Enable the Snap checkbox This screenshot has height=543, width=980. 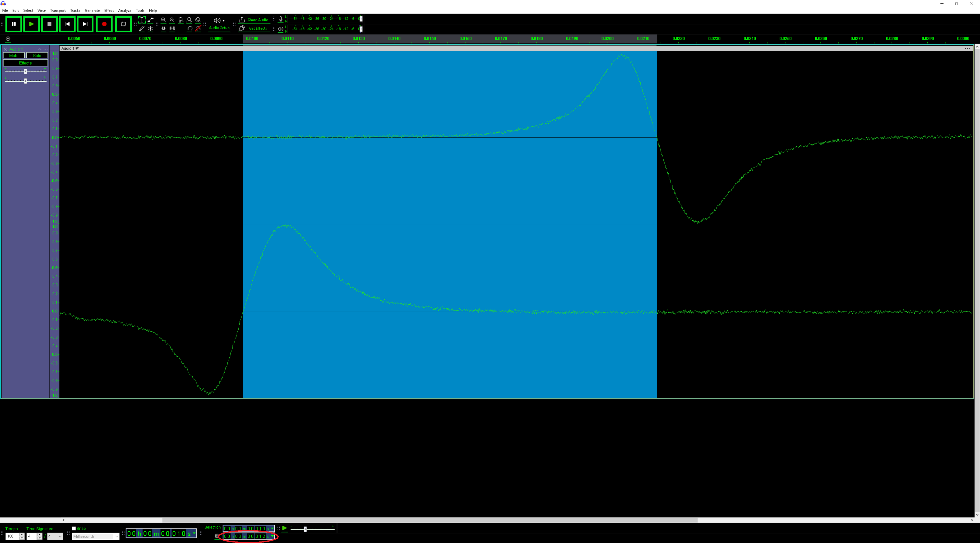click(74, 528)
